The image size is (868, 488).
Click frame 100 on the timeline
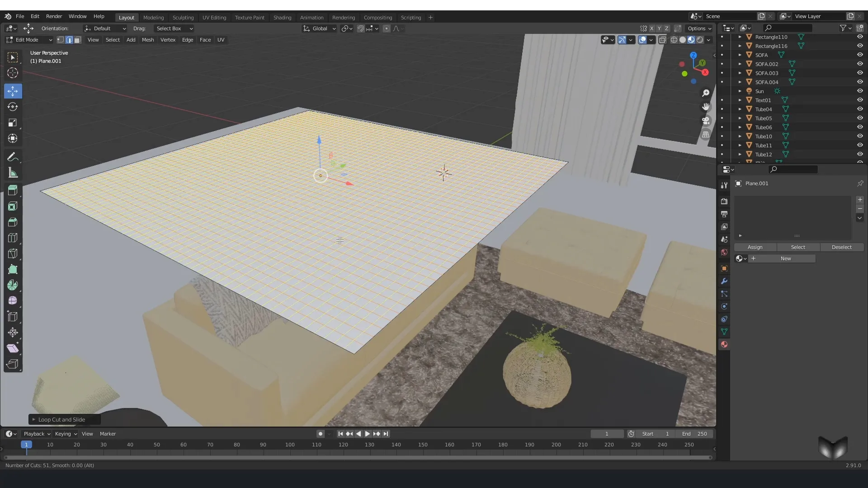click(290, 445)
